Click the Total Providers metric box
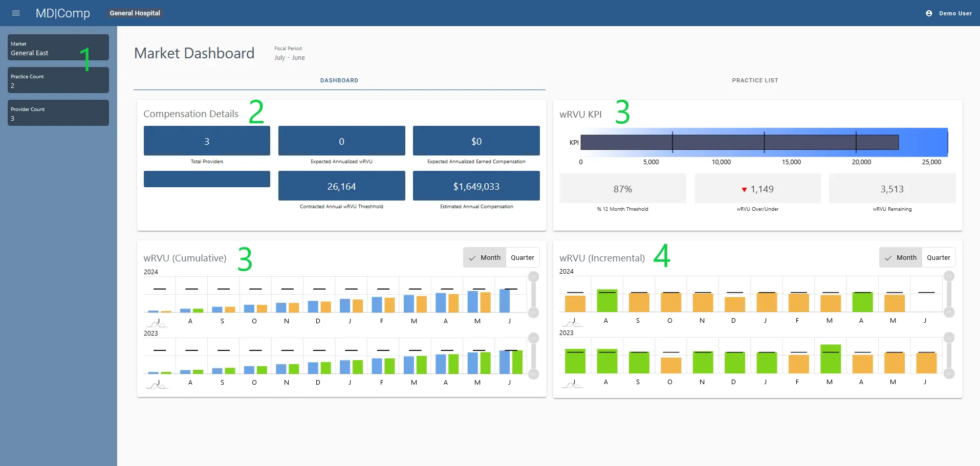This screenshot has width=980, height=466. pos(206,141)
